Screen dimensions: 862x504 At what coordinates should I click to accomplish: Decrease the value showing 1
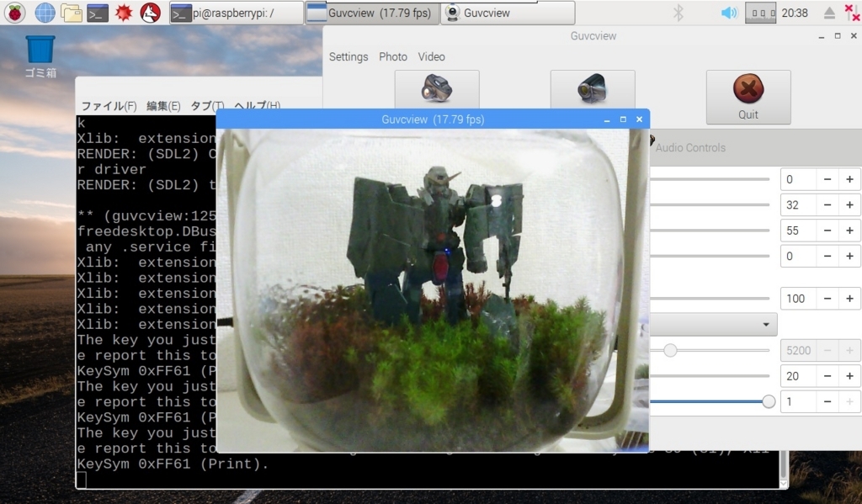tap(827, 402)
